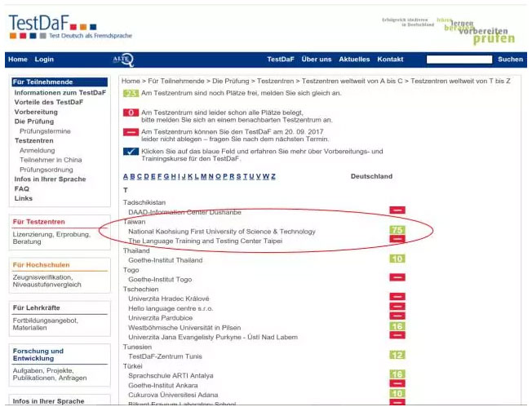Open Univerzita Hradec Králové entry
This screenshot has height=407, width=532.
point(169,299)
